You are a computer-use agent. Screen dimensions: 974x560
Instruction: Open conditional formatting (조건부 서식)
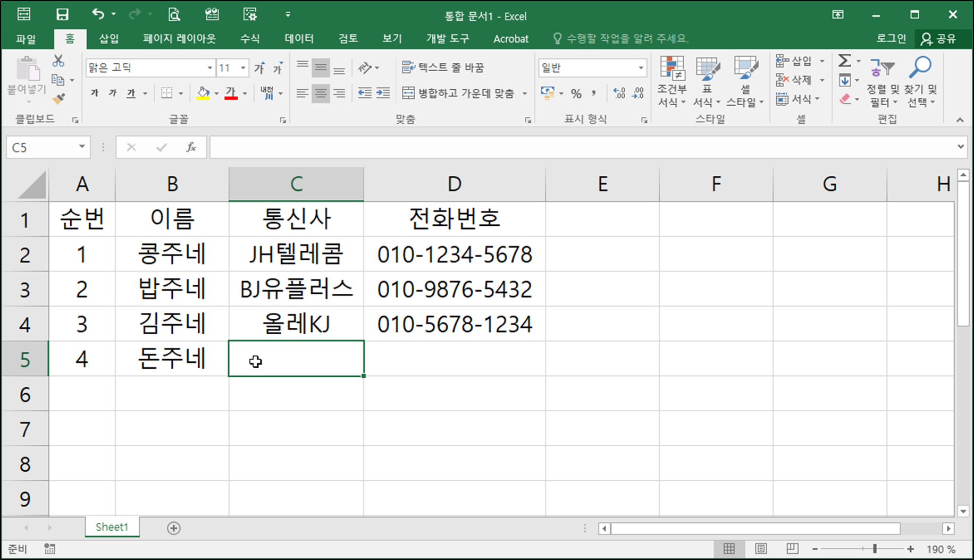[x=672, y=81]
